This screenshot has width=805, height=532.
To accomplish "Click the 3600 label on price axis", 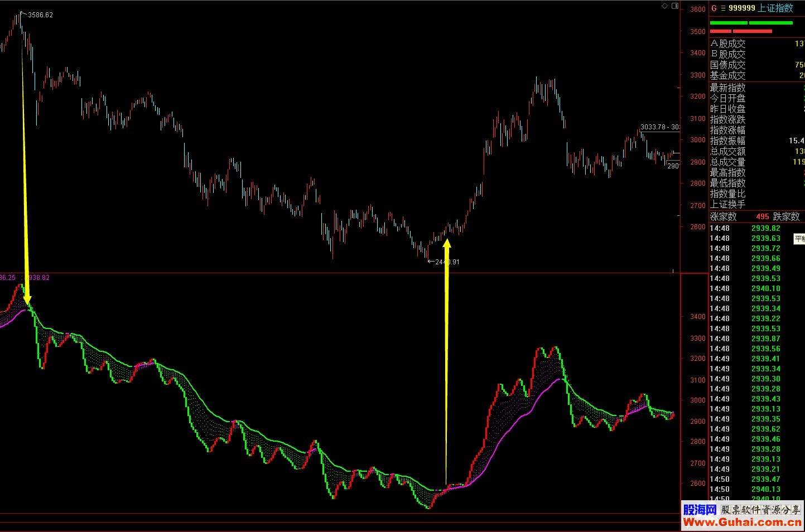I will (697, 9).
